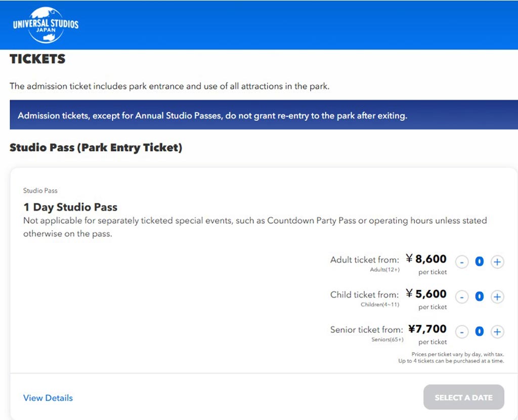Open View Details for the pass
This screenshot has width=518, height=420.
(48, 398)
